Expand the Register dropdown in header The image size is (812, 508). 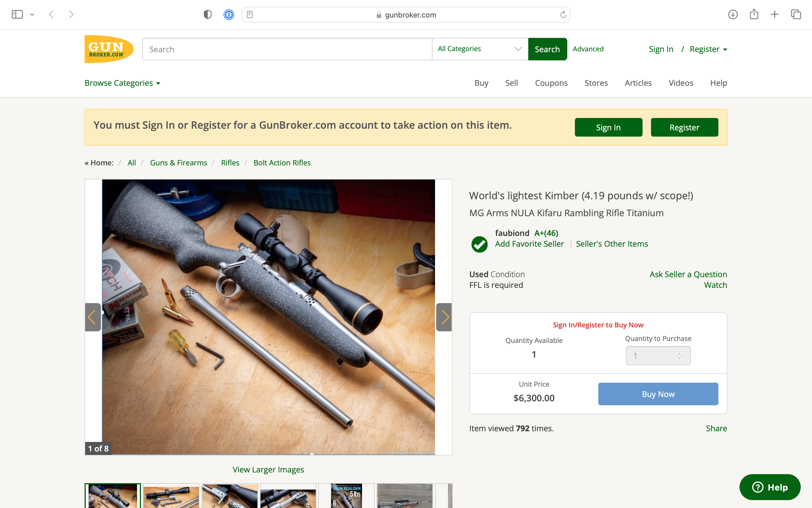pos(708,49)
